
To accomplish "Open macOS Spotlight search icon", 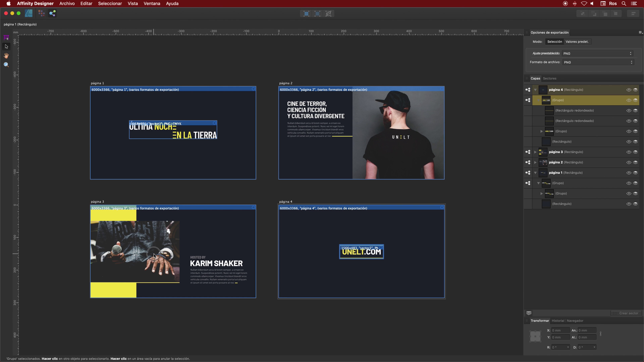I will coord(624,4).
